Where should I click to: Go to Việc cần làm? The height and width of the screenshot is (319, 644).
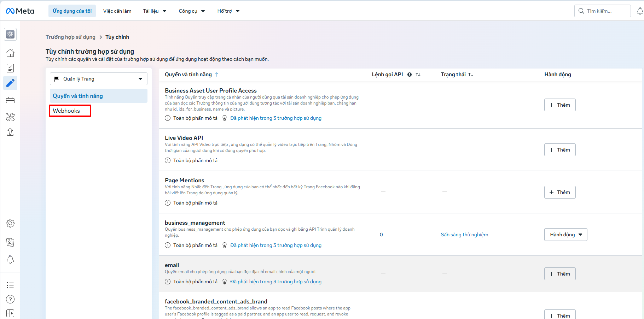pyautogui.click(x=117, y=11)
